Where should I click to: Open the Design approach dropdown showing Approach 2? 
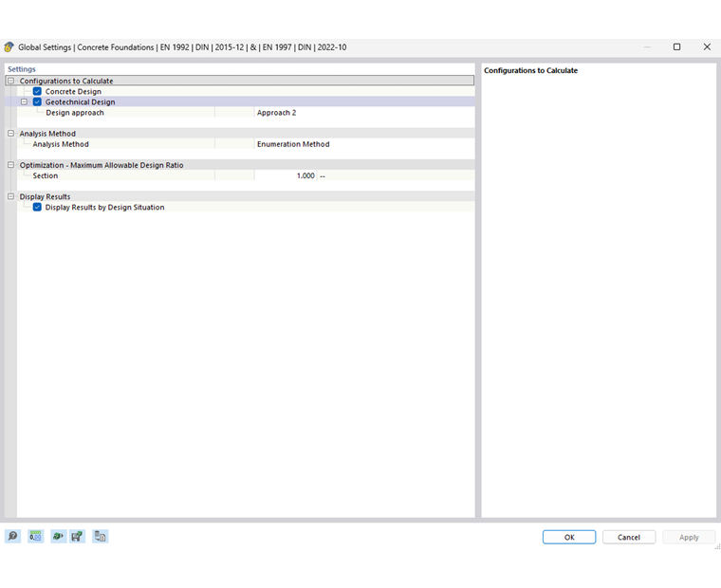pyautogui.click(x=364, y=113)
